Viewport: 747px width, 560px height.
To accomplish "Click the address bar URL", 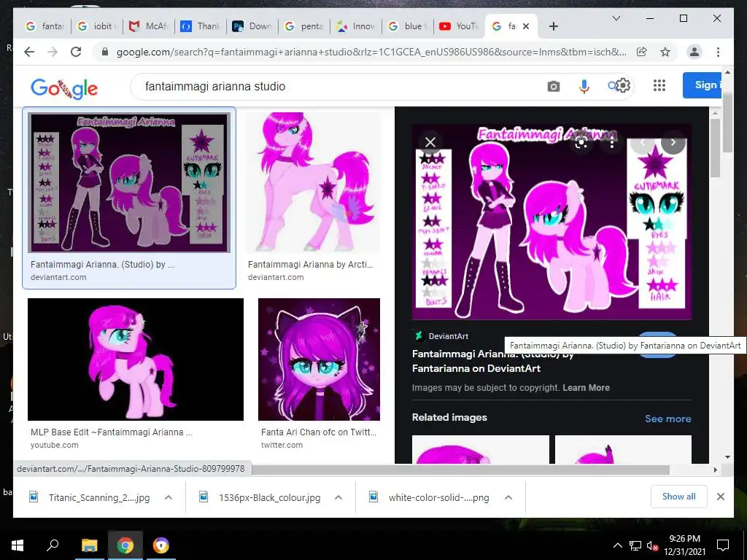I will pyautogui.click(x=371, y=52).
